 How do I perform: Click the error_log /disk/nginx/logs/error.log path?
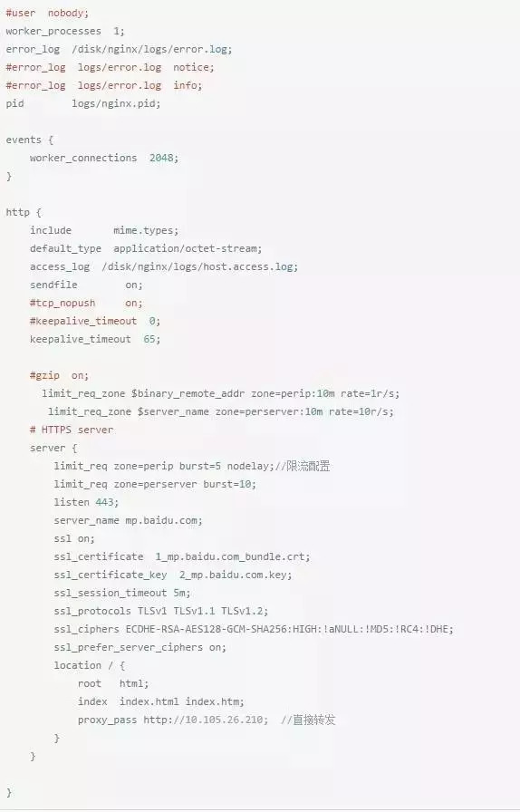click(x=152, y=49)
